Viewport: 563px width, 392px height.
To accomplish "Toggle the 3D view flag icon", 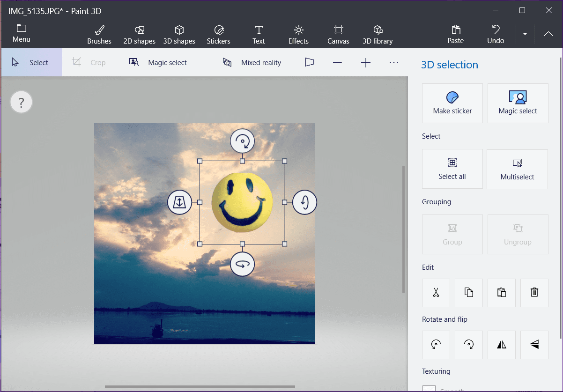I will click(309, 62).
